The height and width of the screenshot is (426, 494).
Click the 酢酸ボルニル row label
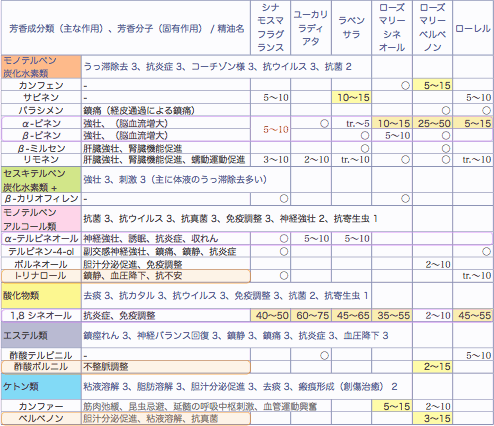(41, 367)
